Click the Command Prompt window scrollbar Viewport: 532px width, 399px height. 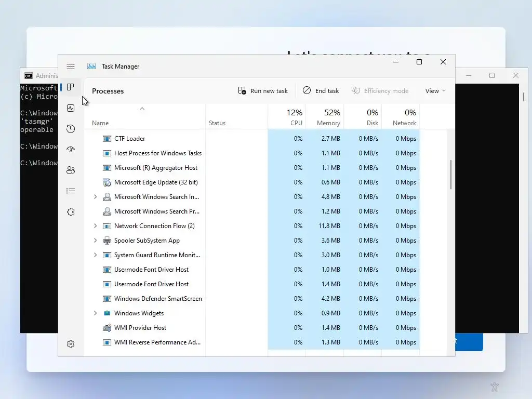(x=524, y=97)
